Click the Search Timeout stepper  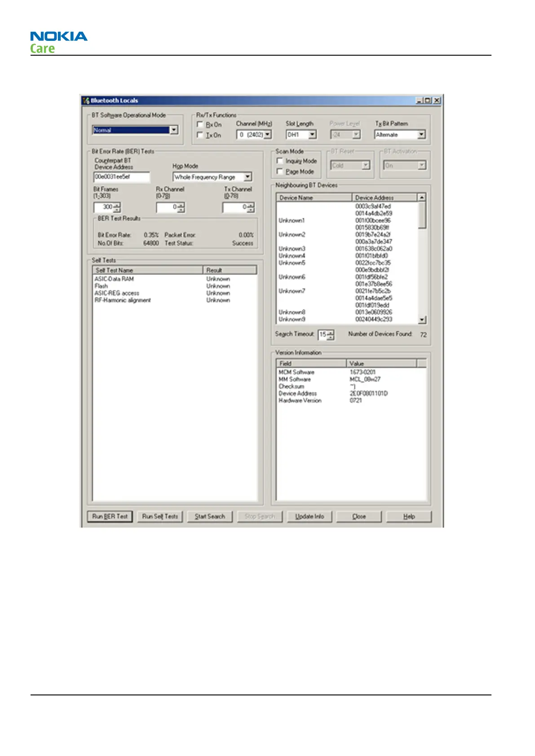click(x=326, y=334)
